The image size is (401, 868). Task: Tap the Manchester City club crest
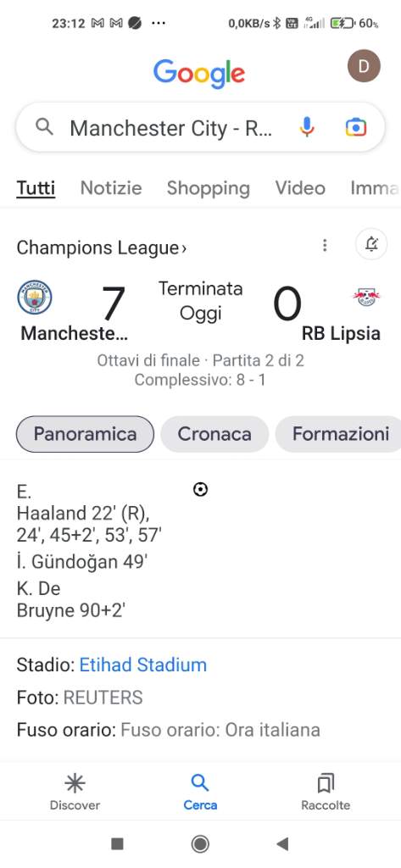[x=35, y=298]
